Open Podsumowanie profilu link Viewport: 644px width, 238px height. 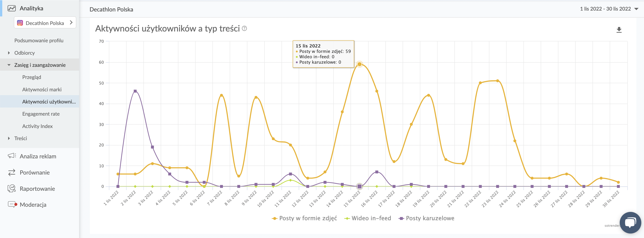click(x=39, y=40)
